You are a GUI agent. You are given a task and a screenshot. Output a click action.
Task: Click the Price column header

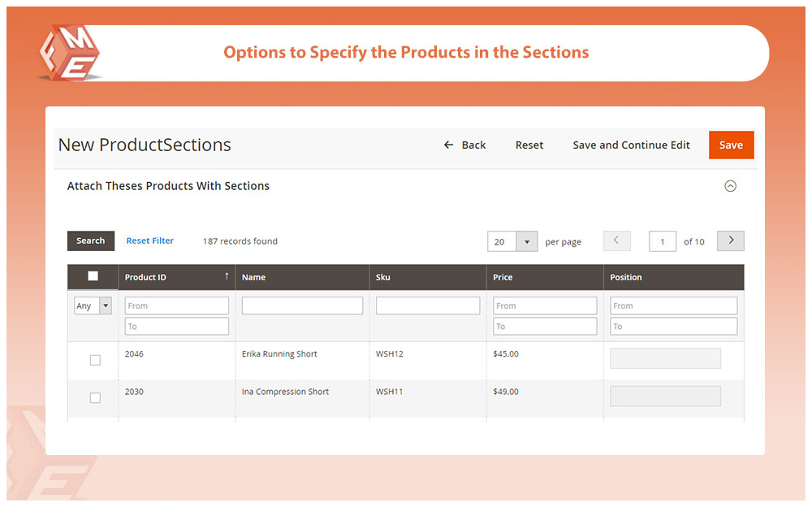coord(503,277)
